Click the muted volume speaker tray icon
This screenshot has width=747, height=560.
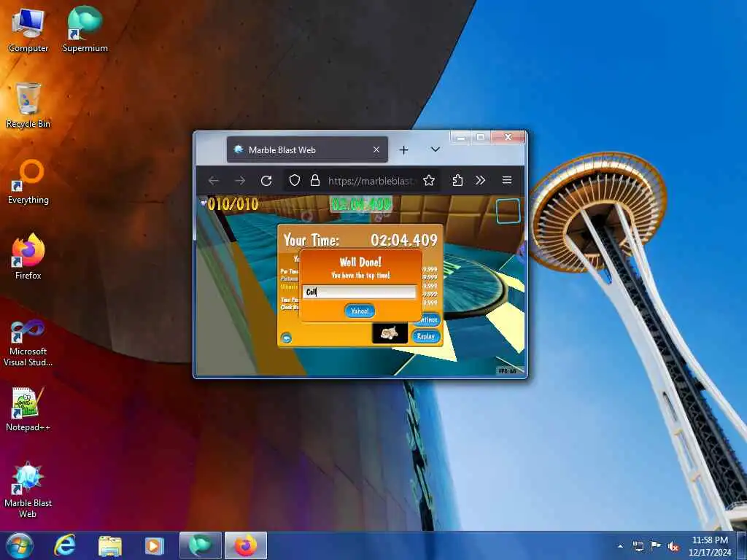coord(673,546)
